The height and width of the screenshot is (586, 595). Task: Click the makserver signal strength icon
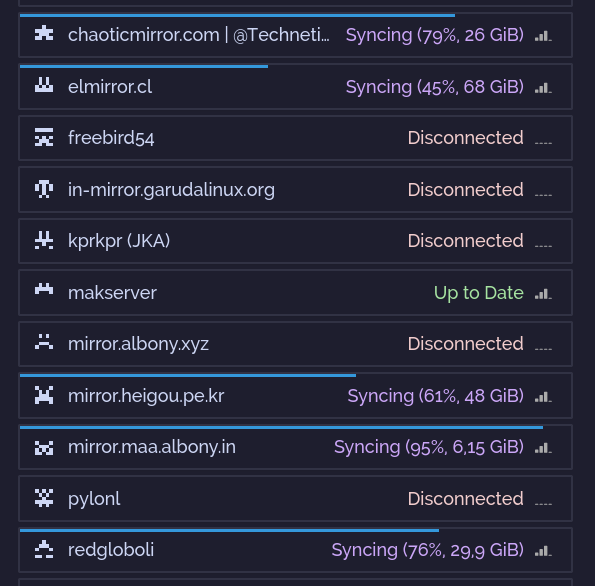[x=543, y=294]
